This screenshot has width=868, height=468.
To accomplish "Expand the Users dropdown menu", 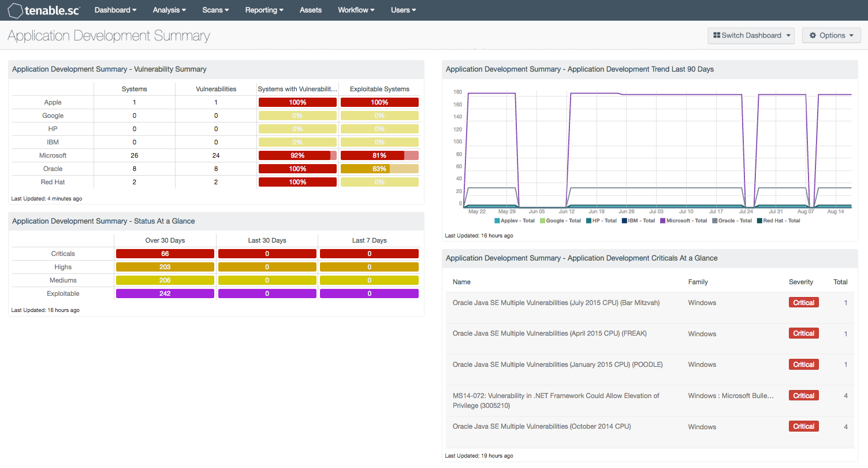I will tap(404, 10).
